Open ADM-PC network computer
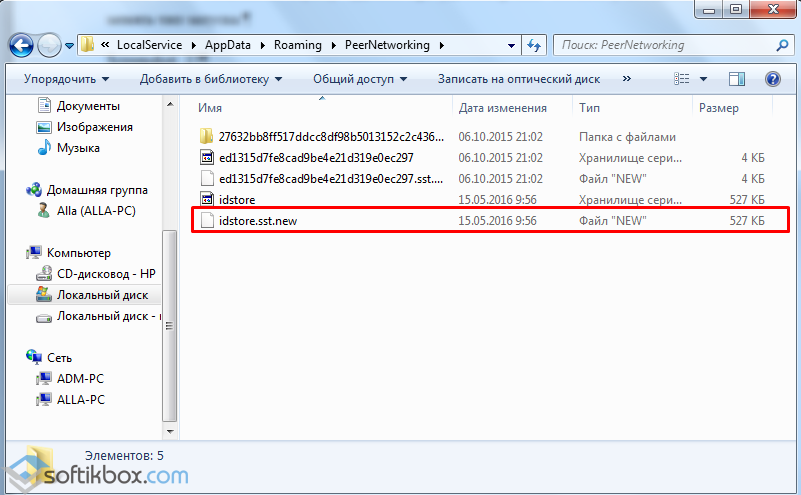 coord(80,379)
